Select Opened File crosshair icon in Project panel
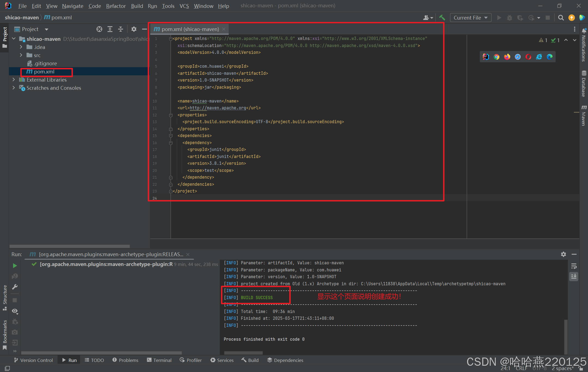The height and width of the screenshot is (372, 588). coord(99,29)
